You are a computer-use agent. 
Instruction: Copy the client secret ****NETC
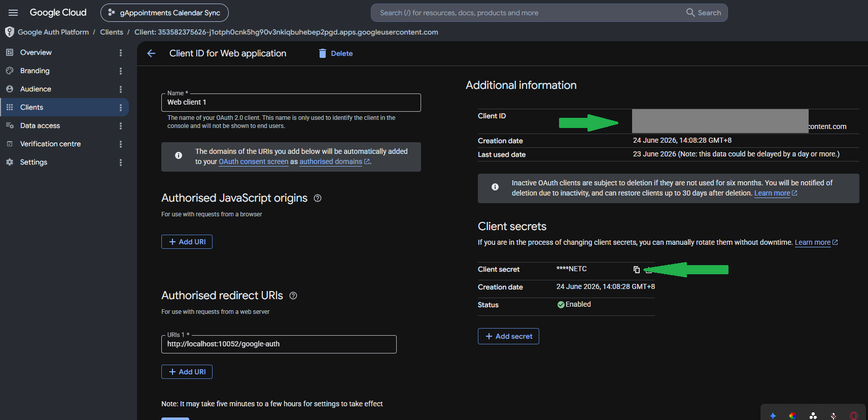click(x=637, y=269)
